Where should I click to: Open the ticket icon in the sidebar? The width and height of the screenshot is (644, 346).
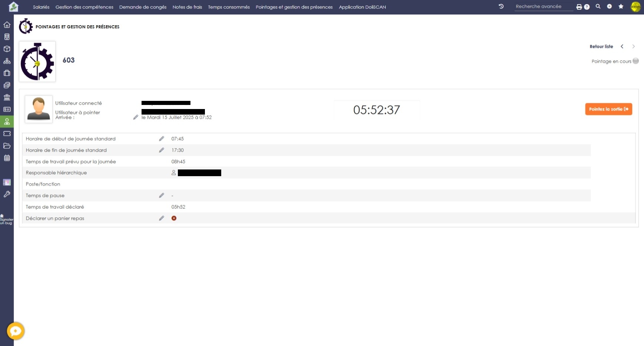pyautogui.click(x=7, y=134)
